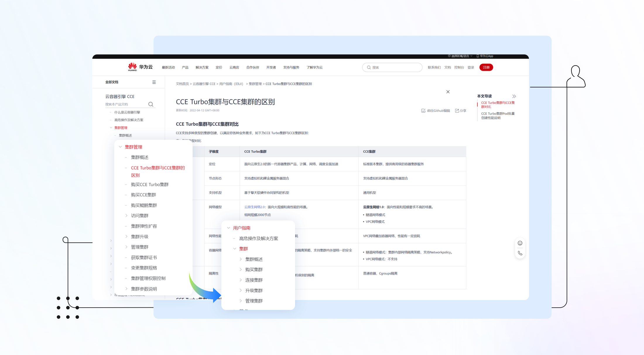Click the 支持机型 table cell
Screen dimensions: 644x355
[222, 193]
